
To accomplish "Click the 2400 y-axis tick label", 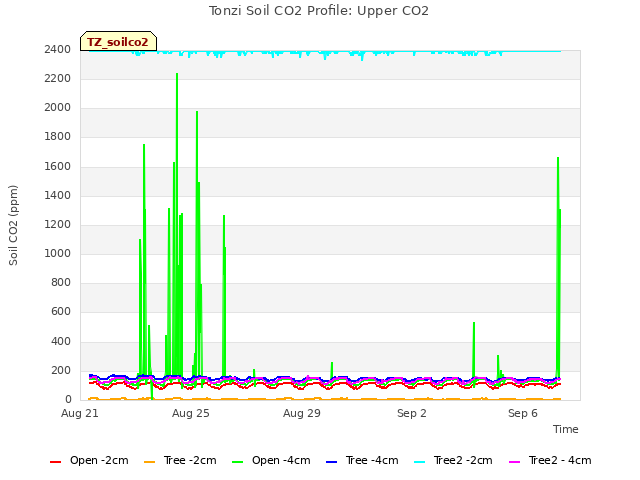I will (58, 49).
